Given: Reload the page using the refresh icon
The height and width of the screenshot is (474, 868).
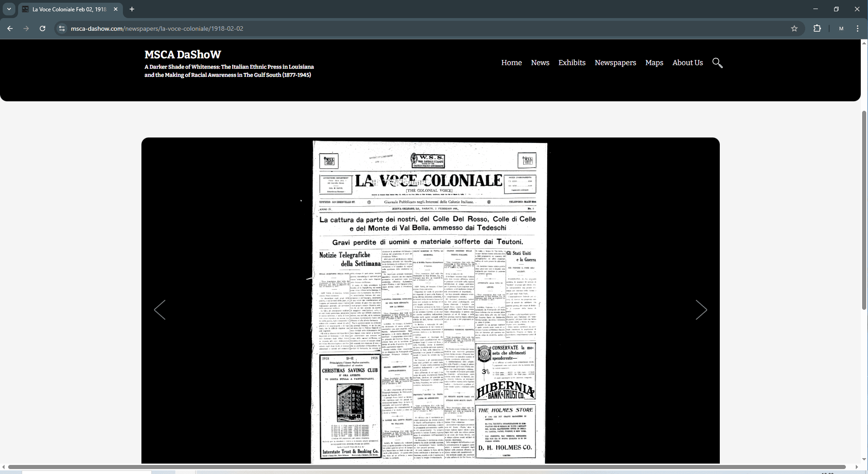Looking at the screenshot, I should point(42,28).
